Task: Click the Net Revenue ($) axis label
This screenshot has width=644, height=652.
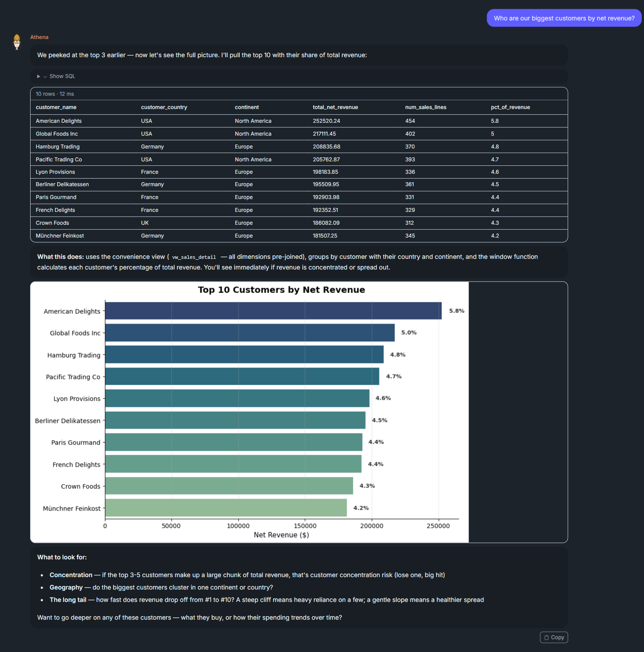Action: tap(281, 535)
